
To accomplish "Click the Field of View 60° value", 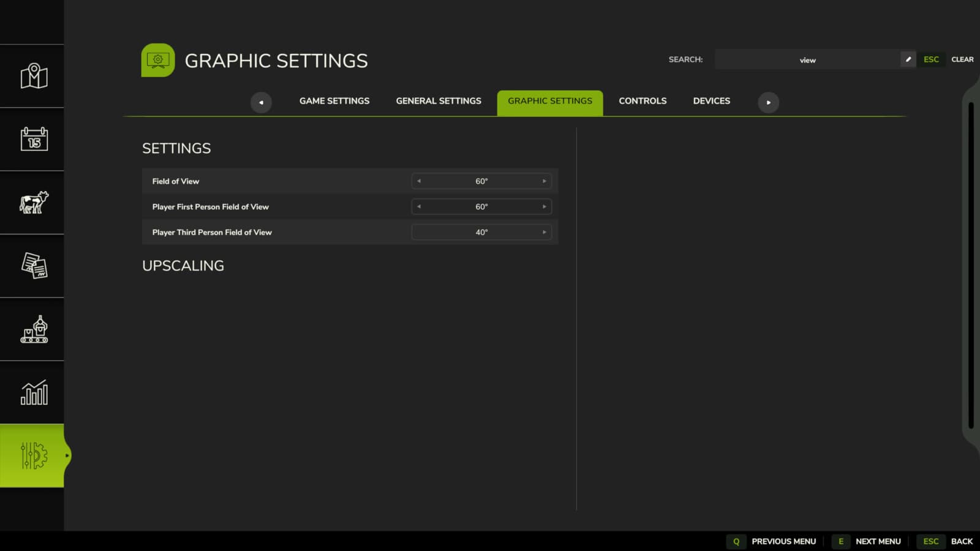I will (481, 181).
